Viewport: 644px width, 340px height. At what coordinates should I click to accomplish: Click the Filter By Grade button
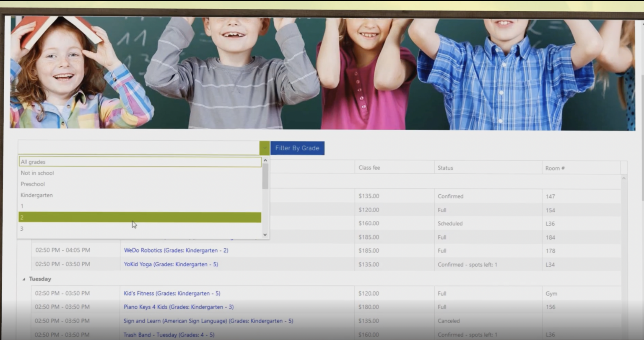coord(297,148)
